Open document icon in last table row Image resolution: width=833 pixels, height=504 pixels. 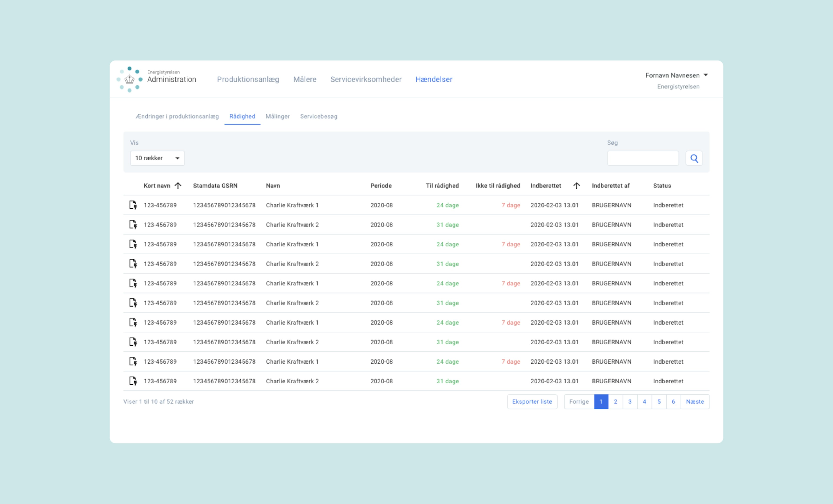(133, 381)
